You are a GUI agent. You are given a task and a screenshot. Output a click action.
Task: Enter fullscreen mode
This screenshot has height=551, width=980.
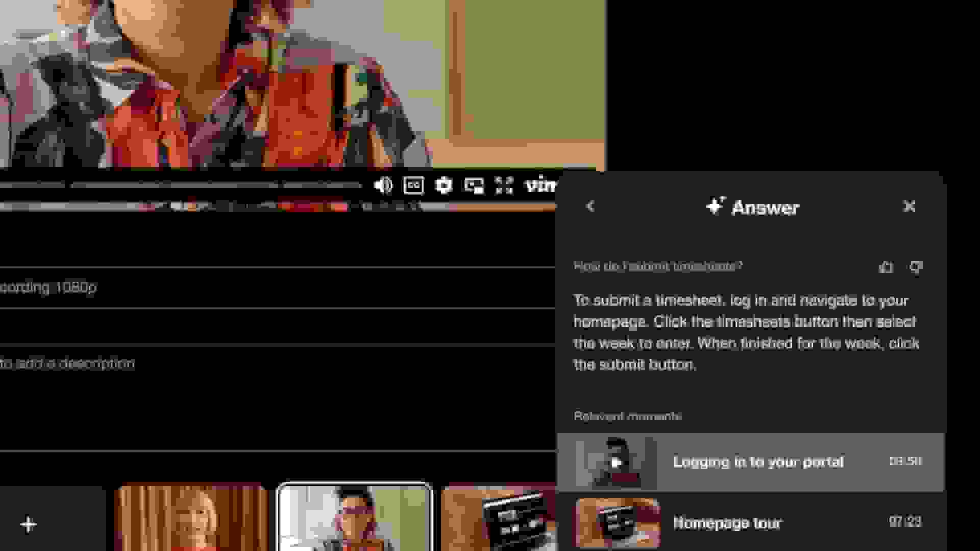tap(504, 185)
